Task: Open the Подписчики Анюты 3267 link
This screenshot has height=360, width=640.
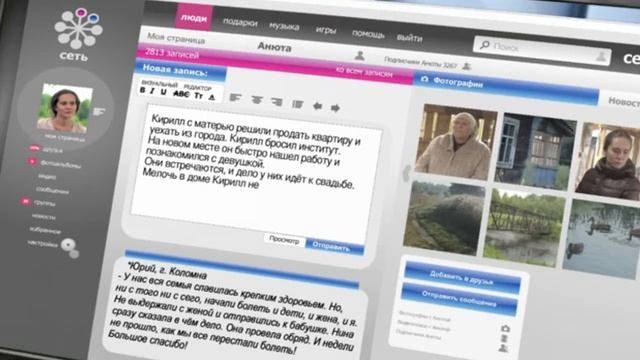Action: [x=421, y=62]
